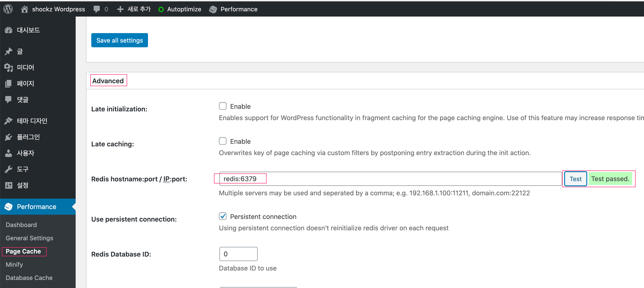Open 도구 wrench tools icon
Viewport: 644px width, 288px height.
click(x=9, y=169)
